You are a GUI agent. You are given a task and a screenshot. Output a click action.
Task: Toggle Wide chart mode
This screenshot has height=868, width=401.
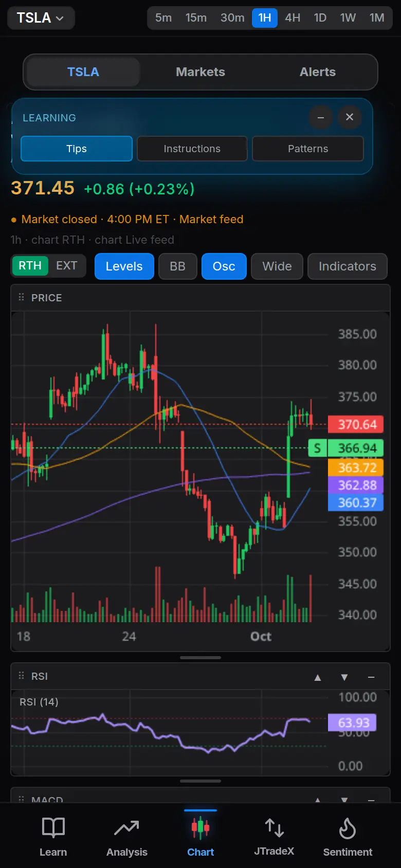[277, 266]
